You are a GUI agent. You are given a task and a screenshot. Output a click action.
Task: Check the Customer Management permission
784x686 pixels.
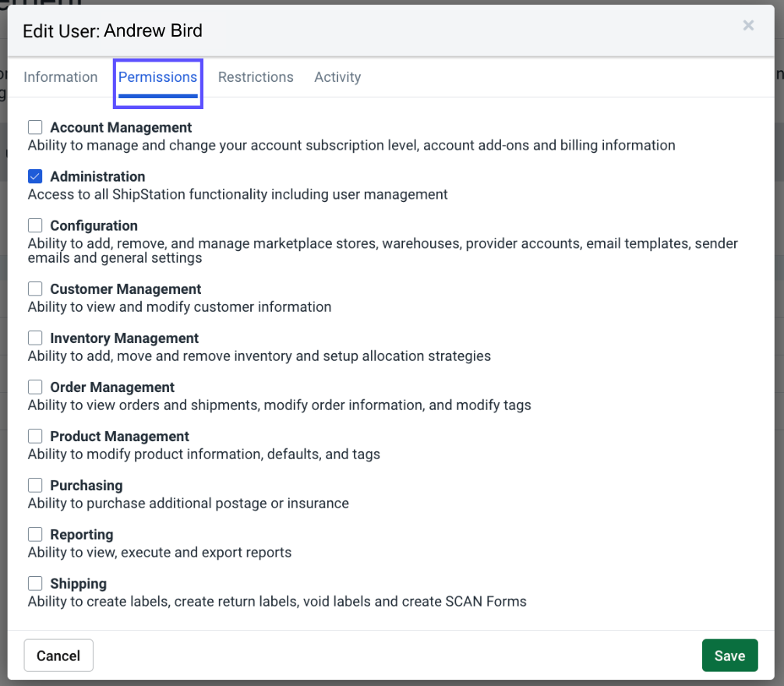35,288
